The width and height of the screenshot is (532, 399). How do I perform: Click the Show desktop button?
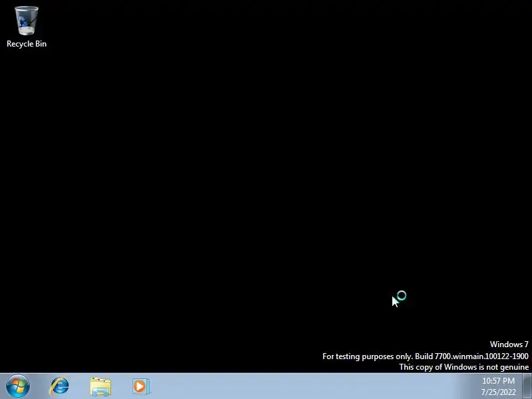[x=527, y=386]
